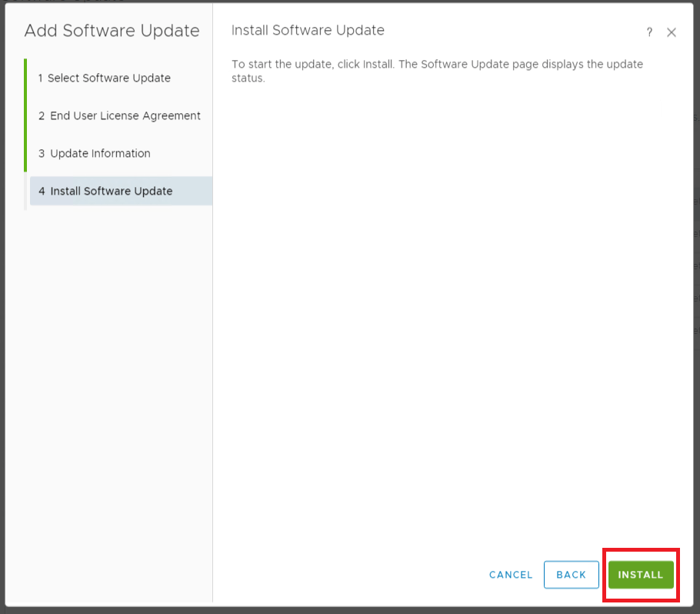Click the number 3 beside Update Information

point(42,153)
